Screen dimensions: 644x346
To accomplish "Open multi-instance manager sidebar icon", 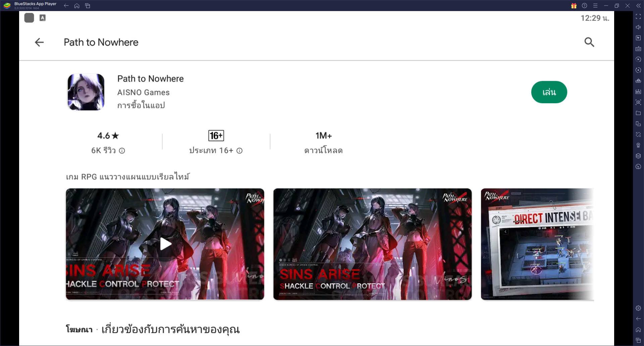I will pos(638,81).
